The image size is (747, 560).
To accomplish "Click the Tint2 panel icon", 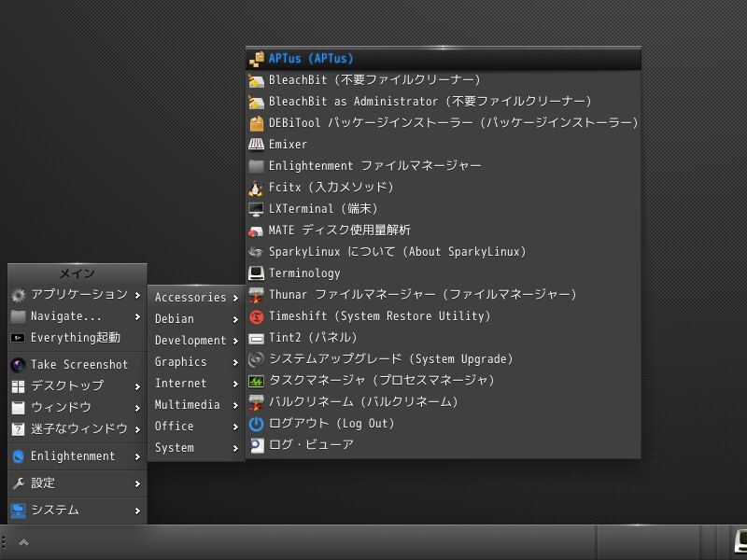I will (256, 338).
